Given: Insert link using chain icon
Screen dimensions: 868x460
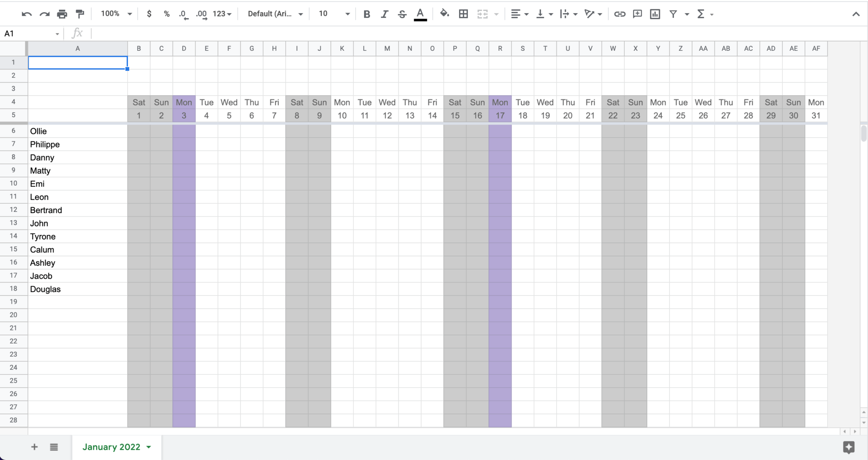Looking at the screenshot, I should [619, 14].
